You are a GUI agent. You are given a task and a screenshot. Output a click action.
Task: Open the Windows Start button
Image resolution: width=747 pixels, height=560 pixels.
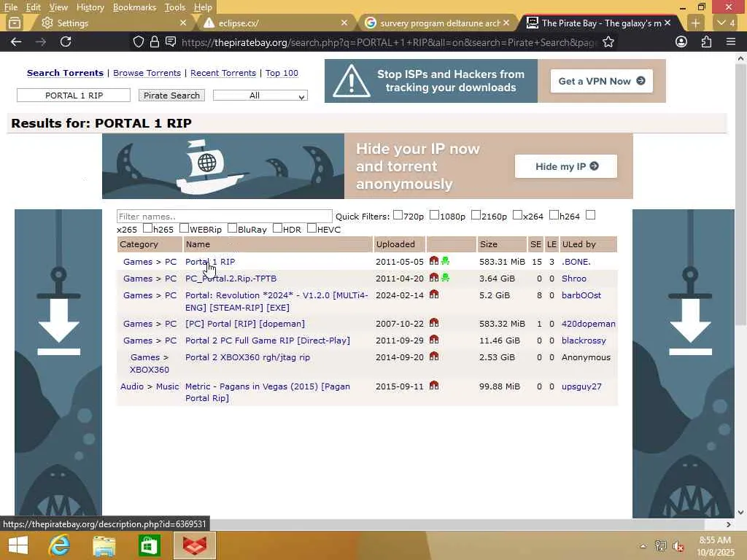(x=18, y=545)
